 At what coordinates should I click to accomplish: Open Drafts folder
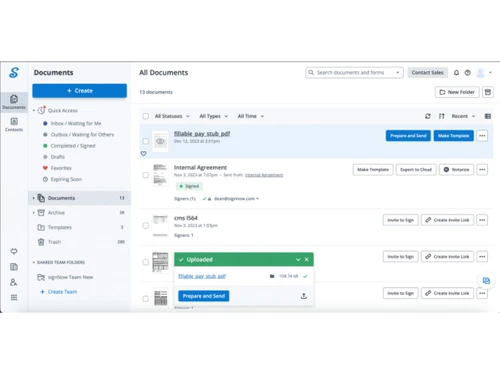(57, 157)
